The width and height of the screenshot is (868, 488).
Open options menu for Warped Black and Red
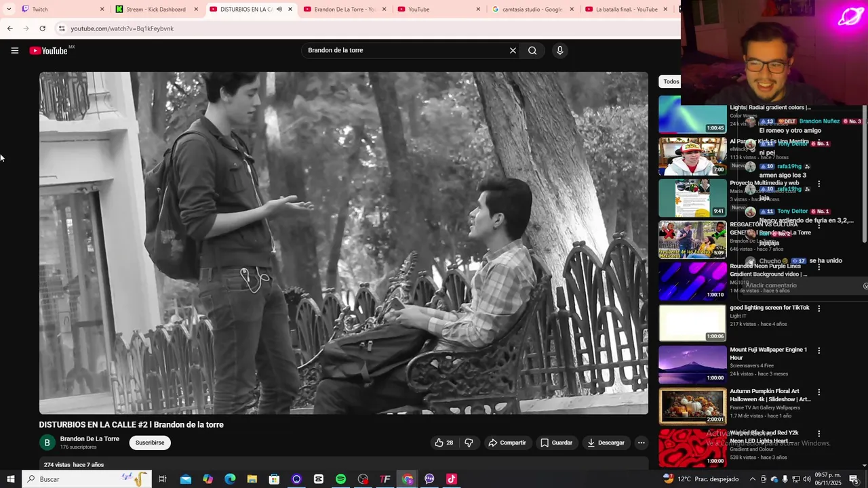coord(819,433)
